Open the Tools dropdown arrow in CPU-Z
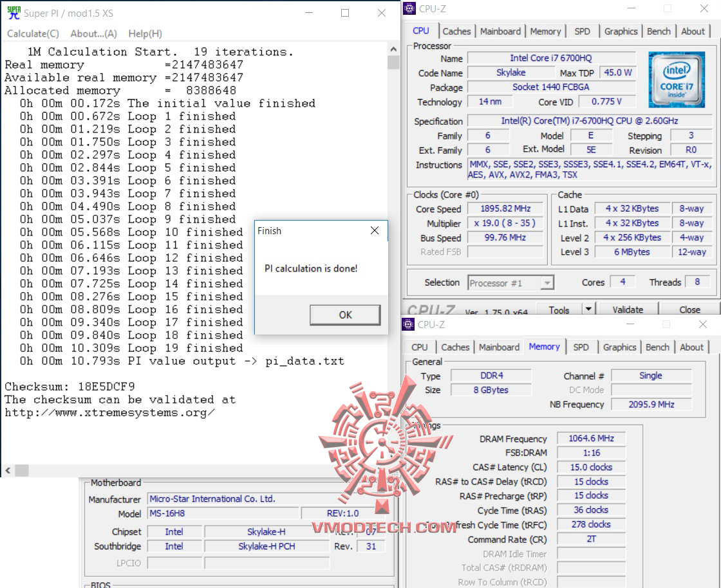 tap(588, 309)
